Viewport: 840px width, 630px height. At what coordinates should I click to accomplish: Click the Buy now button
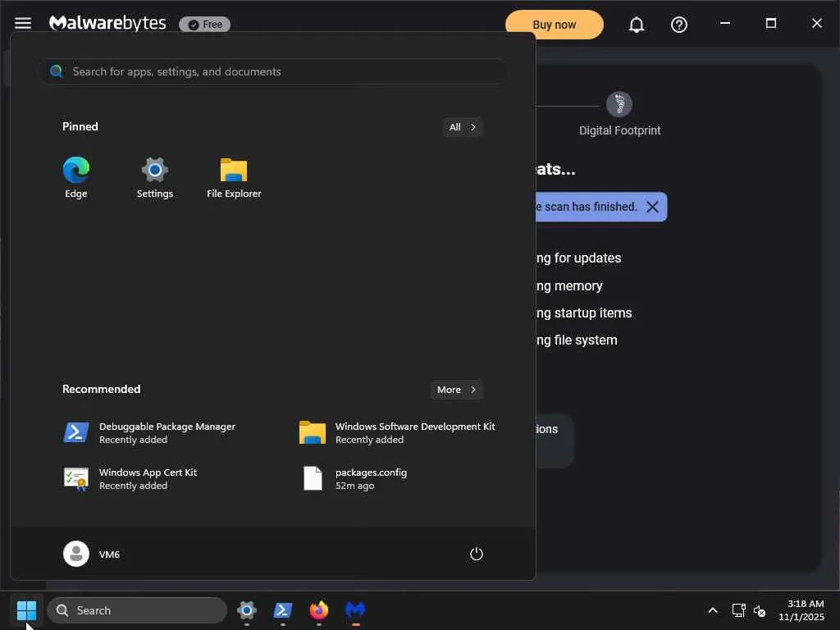point(554,25)
